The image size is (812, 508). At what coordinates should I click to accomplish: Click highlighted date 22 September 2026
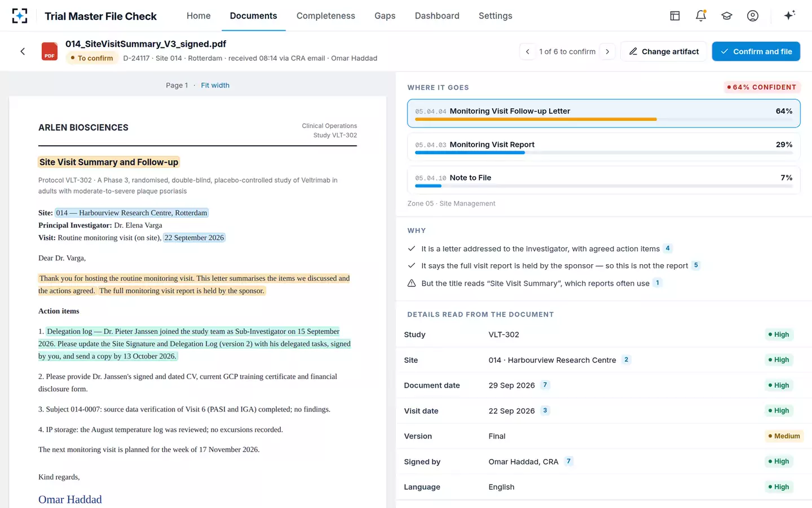194,238
